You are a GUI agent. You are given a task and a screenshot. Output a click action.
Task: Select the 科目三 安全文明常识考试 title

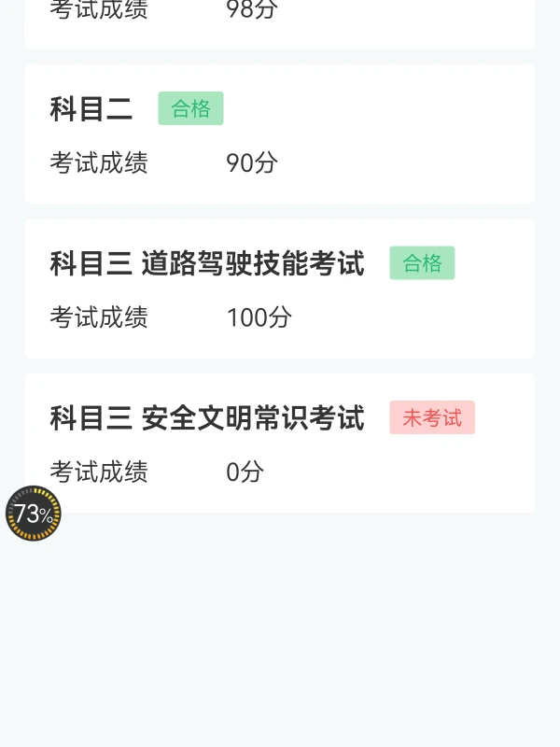pyautogui.click(x=207, y=417)
